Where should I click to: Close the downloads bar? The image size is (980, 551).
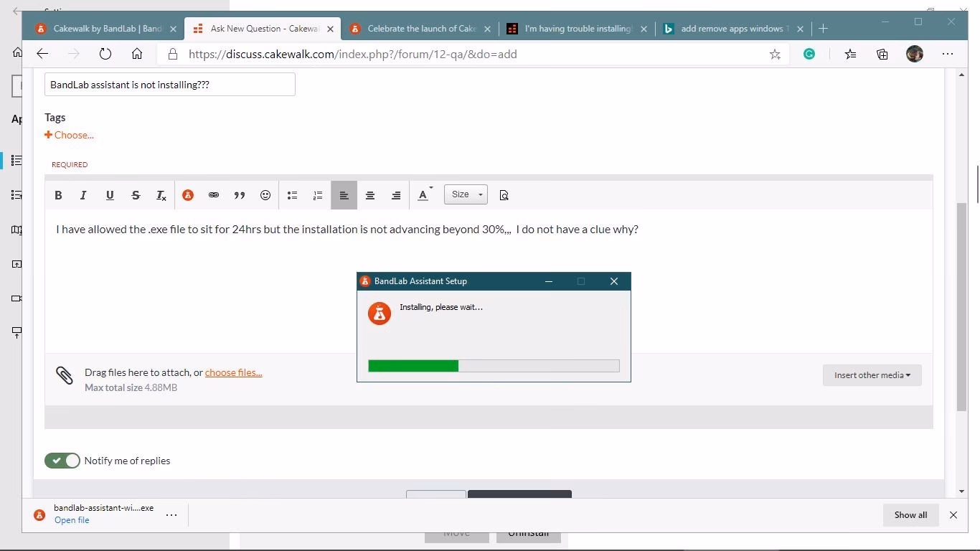pos(953,514)
